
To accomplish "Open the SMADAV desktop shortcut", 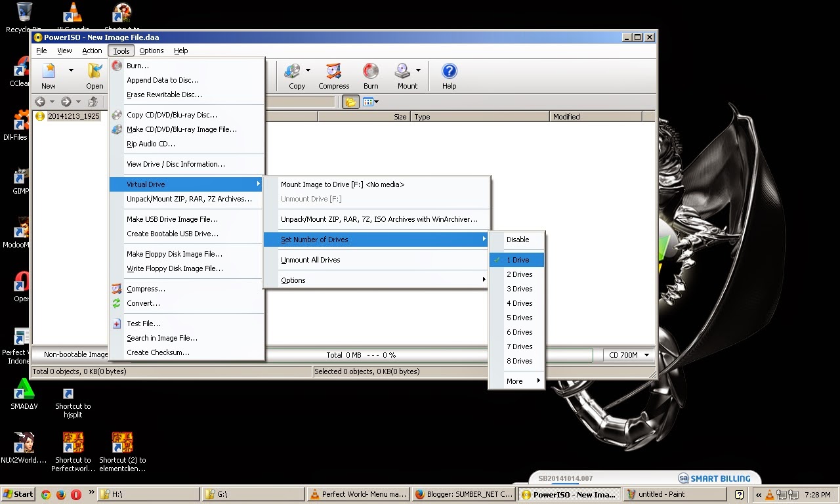I will click(24, 394).
